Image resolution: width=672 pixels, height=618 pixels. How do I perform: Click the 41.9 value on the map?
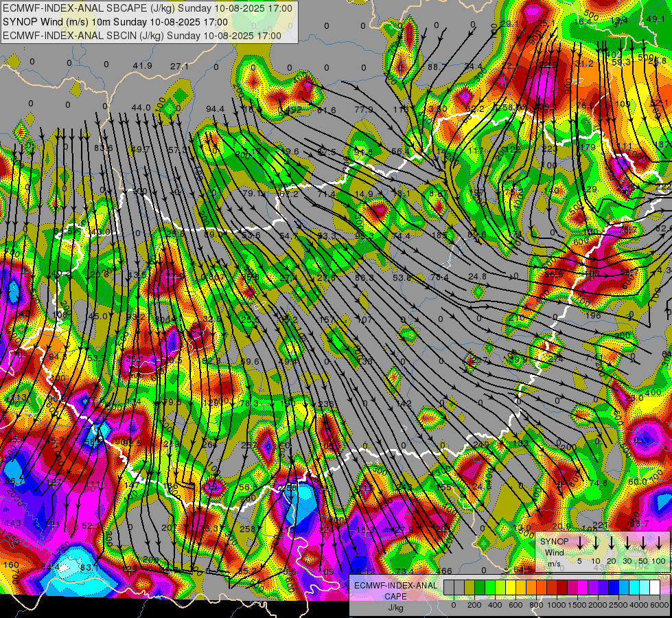(142, 66)
